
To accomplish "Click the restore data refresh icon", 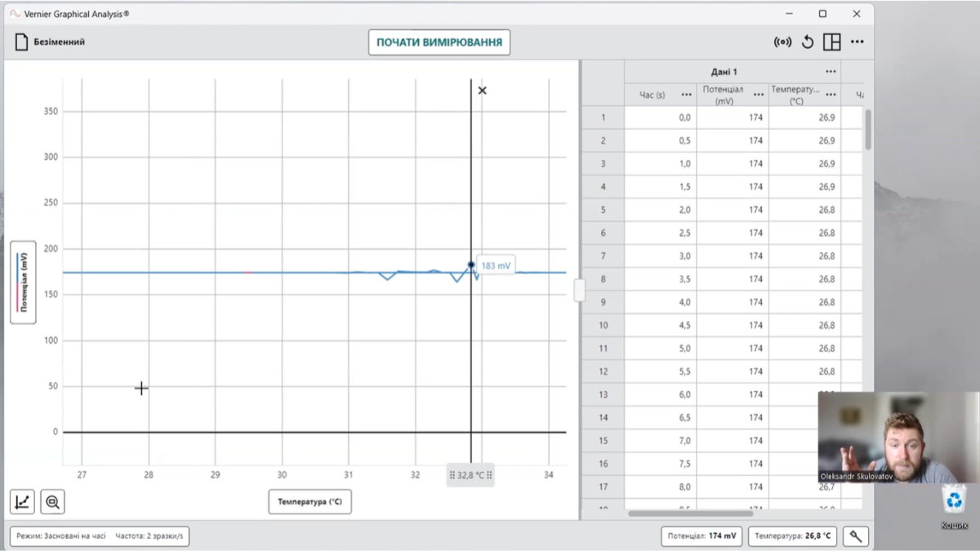I will [x=808, y=42].
